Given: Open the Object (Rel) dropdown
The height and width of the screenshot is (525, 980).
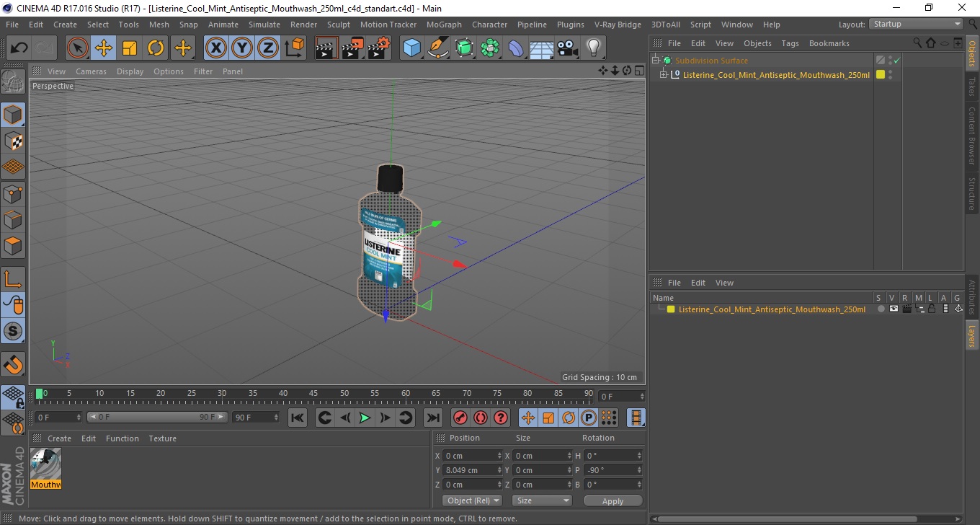Looking at the screenshot, I should click(472, 500).
